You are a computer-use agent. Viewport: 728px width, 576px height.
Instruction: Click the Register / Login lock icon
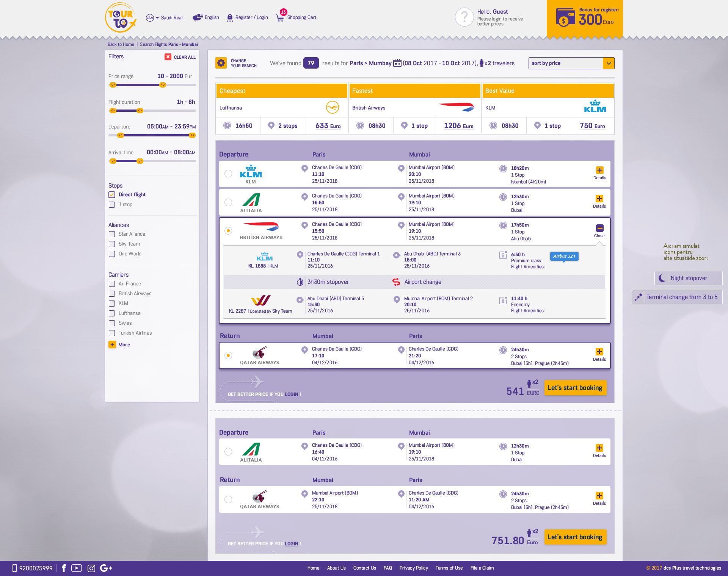pyautogui.click(x=230, y=17)
